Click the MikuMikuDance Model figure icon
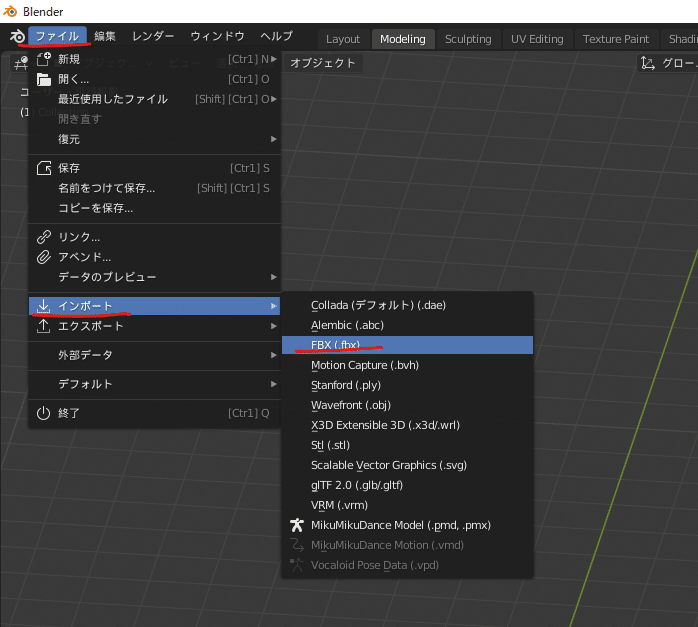 tap(296, 525)
